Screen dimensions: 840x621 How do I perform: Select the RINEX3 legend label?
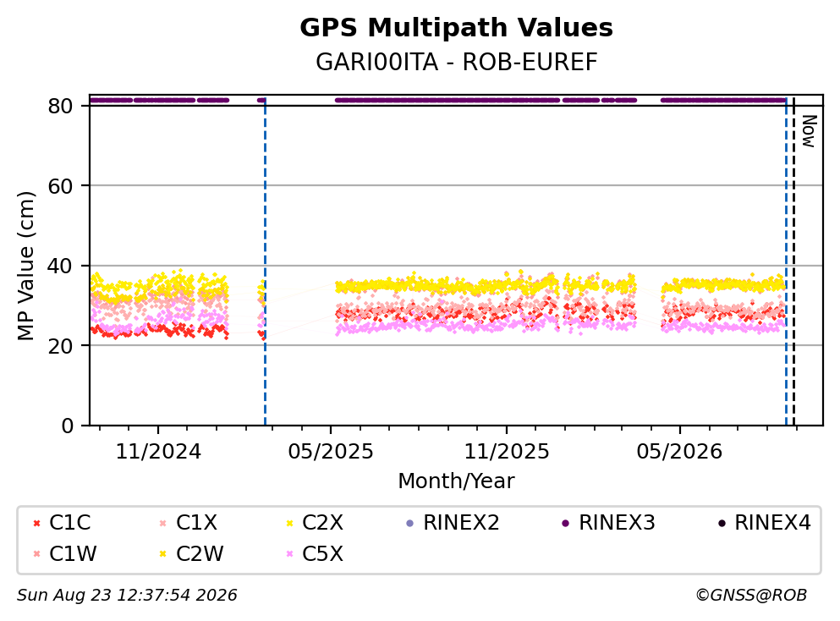pyautogui.click(x=617, y=523)
